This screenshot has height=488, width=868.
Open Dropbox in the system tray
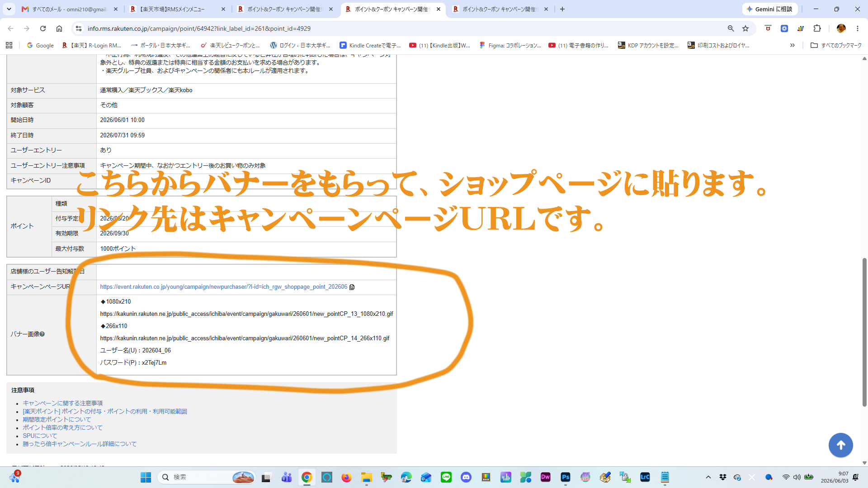click(723, 477)
